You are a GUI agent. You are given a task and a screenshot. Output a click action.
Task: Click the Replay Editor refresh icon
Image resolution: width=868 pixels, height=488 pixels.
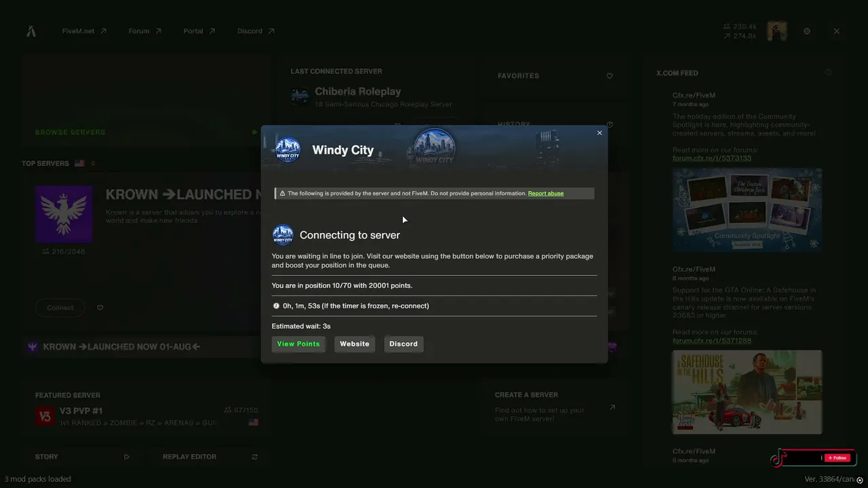tap(255, 457)
